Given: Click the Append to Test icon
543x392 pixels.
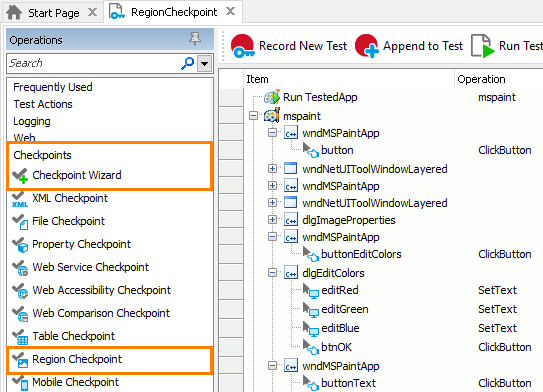Looking at the screenshot, I should pos(366,46).
